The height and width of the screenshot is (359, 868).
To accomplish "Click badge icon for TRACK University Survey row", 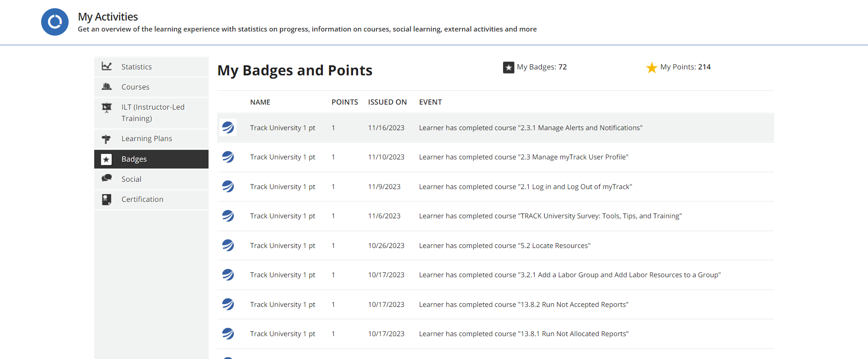I will click(x=228, y=216).
